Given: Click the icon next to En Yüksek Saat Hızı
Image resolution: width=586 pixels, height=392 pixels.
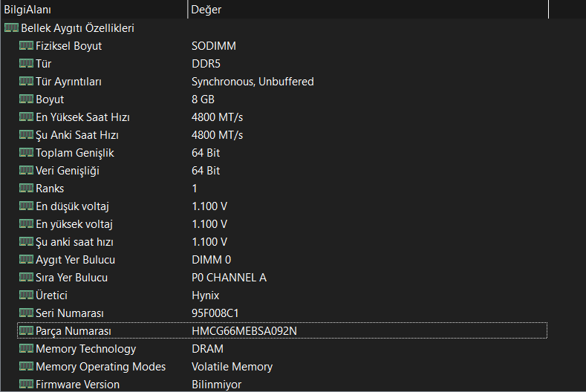Looking at the screenshot, I should click(26, 117).
